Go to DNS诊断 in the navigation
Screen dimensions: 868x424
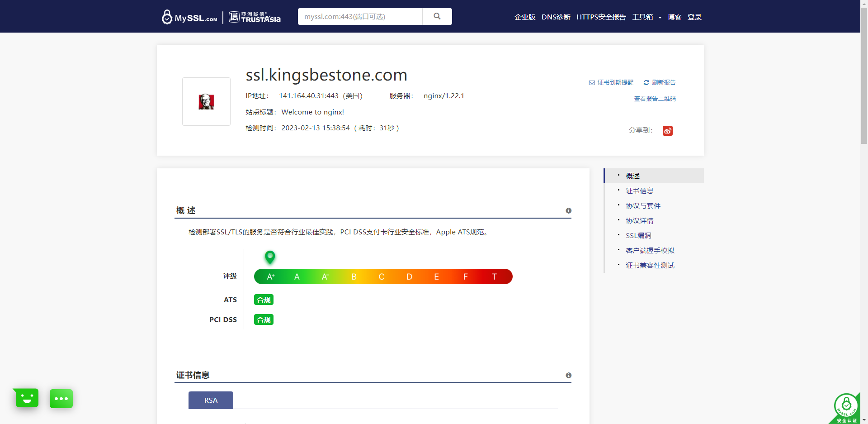click(x=556, y=17)
